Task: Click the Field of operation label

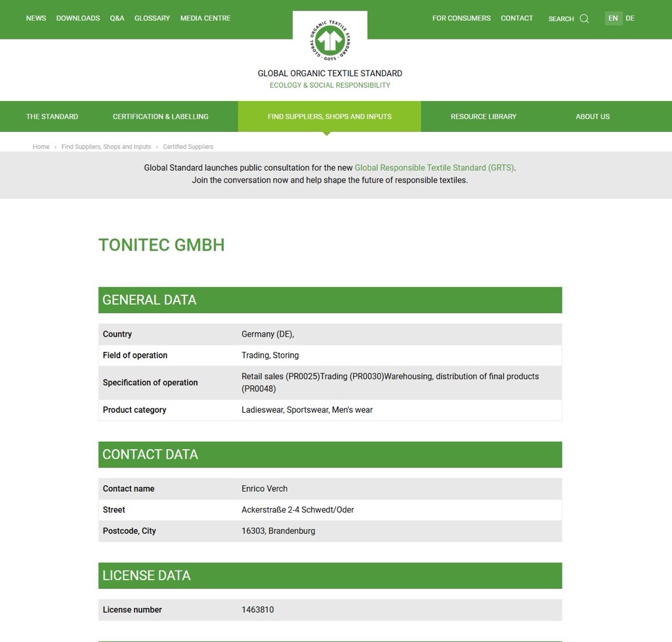Action: [135, 355]
